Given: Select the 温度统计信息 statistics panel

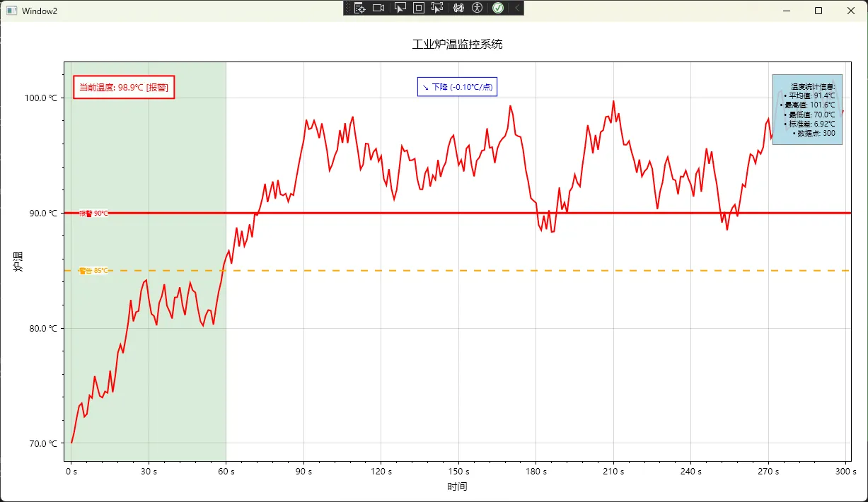Looking at the screenshot, I should point(807,110).
